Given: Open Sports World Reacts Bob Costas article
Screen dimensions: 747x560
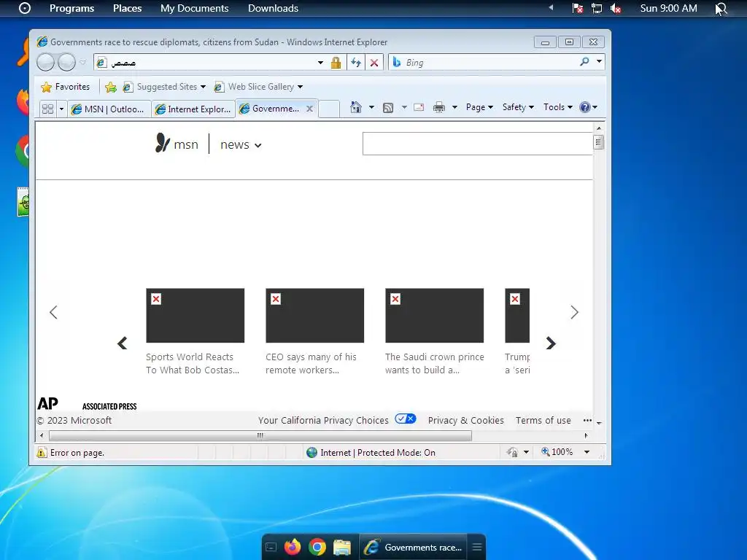Looking at the screenshot, I should 193,363.
